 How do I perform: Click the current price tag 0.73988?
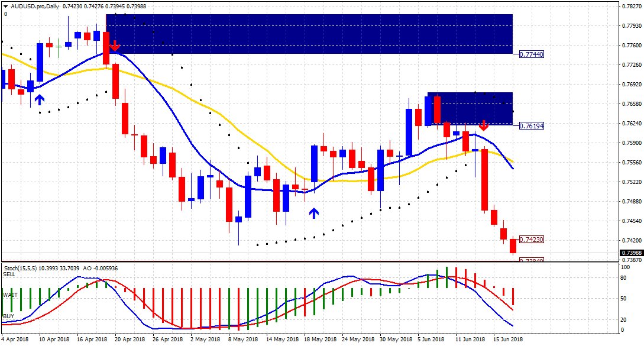coord(632,253)
